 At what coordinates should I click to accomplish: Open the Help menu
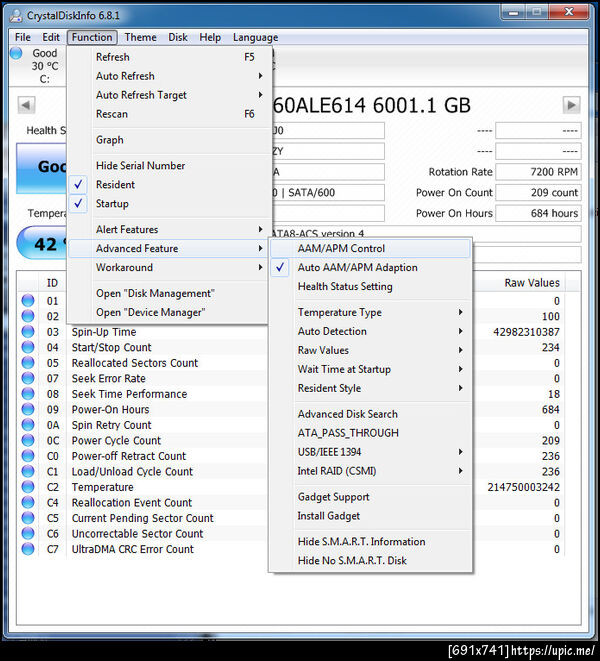(210, 38)
